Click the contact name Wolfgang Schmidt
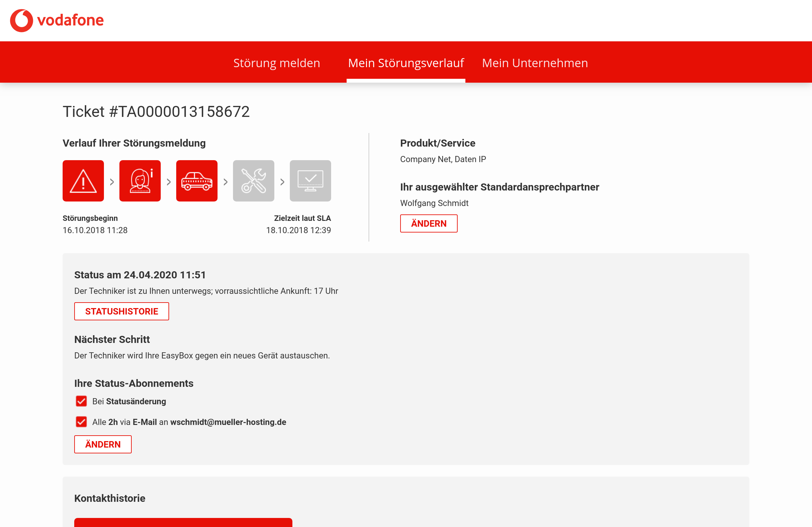This screenshot has height=527, width=812. (434, 203)
